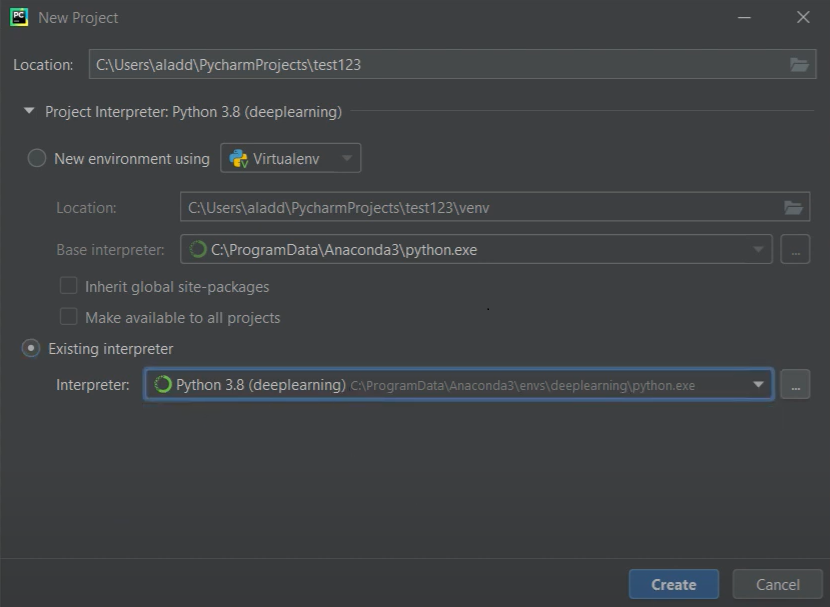Select New environment using radio button

(37, 158)
